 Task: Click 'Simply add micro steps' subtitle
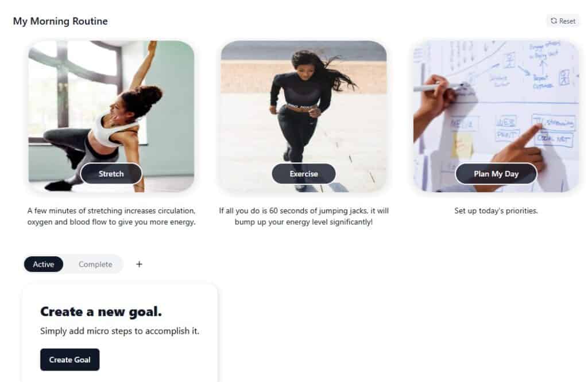(119, 331)
